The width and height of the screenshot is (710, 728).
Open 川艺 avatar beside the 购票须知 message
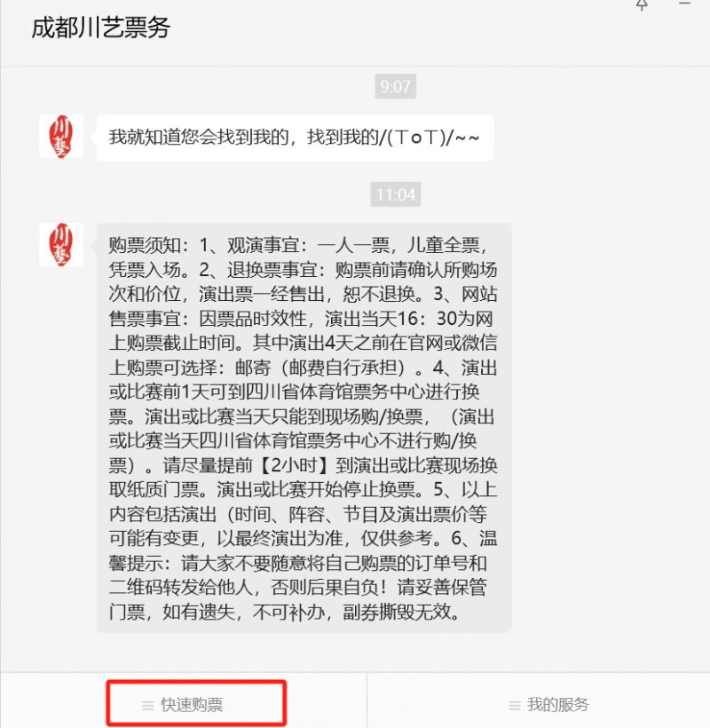tap(61, 245)
